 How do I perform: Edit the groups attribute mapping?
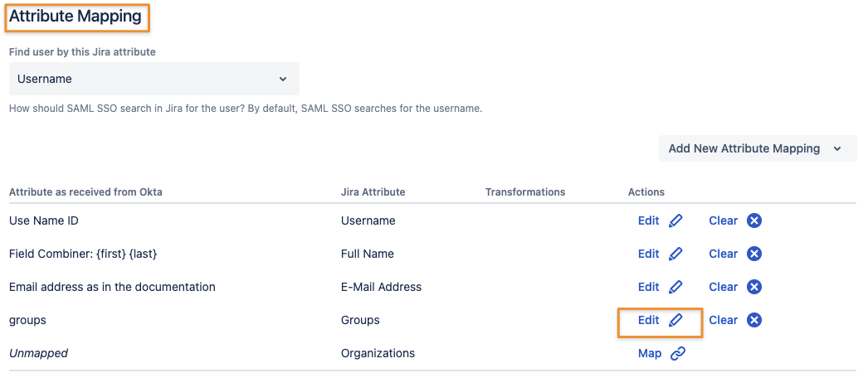648,320
